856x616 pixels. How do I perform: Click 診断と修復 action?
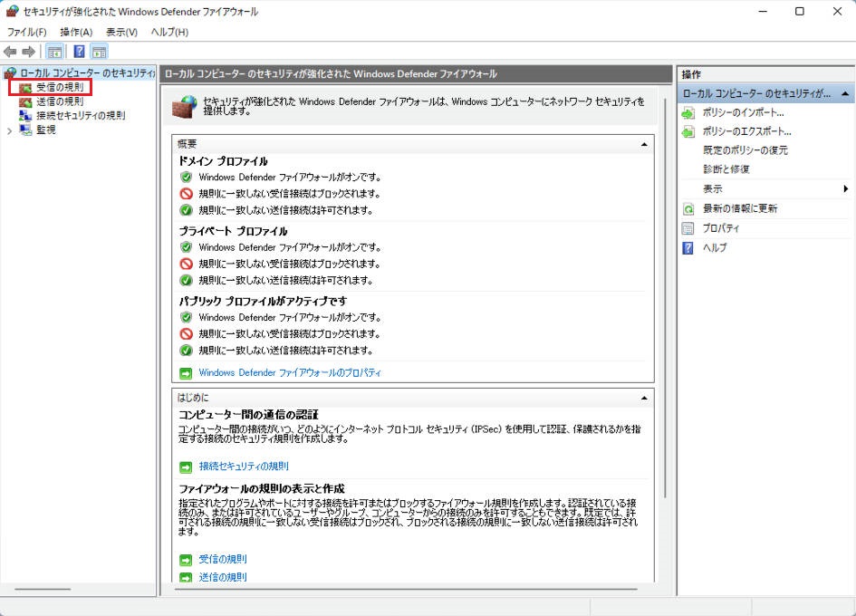(726, 169)
